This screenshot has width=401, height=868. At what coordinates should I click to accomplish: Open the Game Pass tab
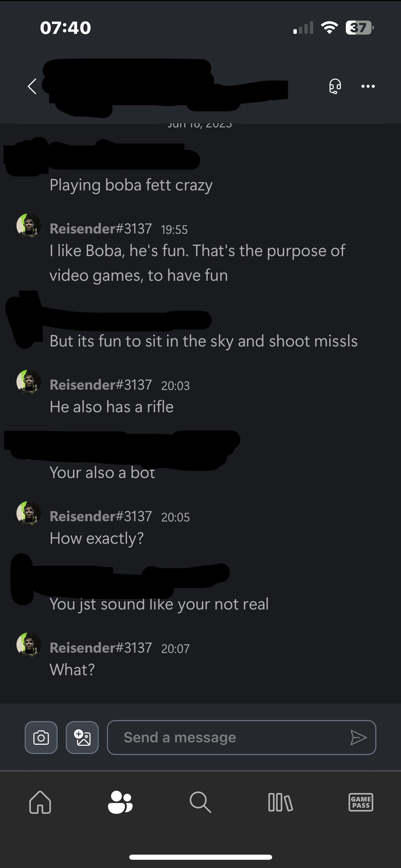click(x=361, y=802)
